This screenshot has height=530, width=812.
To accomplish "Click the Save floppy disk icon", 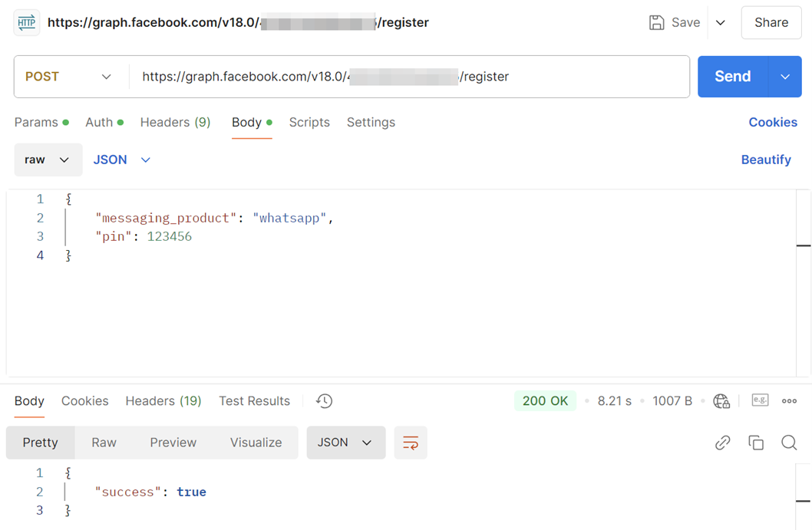I will 656,22.
